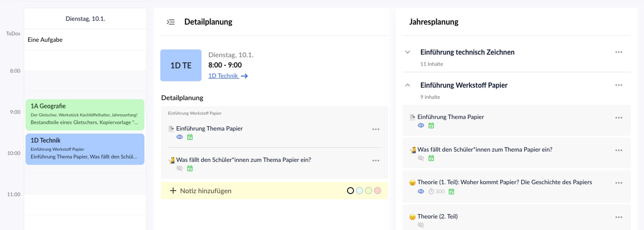
Task: Select the 1A Geografie lesson in calendar
Action: pos(85,115)
